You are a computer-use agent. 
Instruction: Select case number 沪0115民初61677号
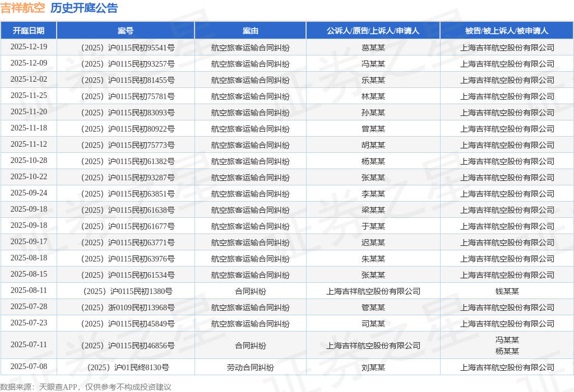pyautogui.click(x=128, y=226)
